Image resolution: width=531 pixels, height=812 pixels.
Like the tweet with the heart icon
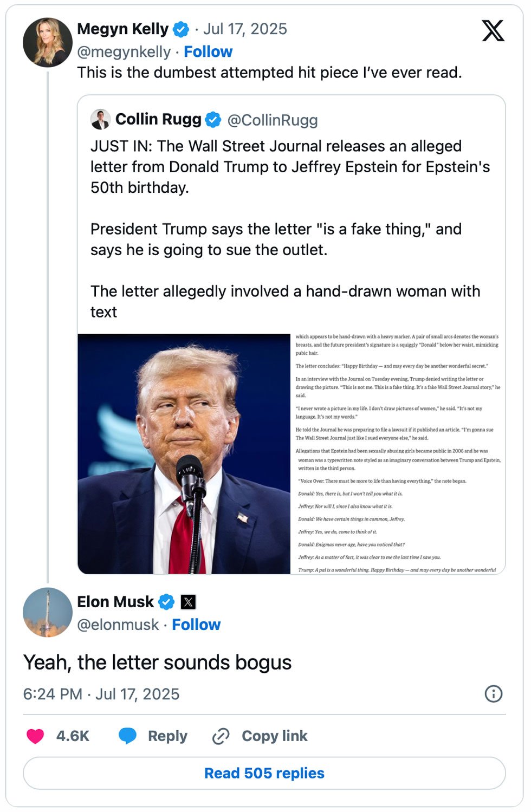[35, 736]
